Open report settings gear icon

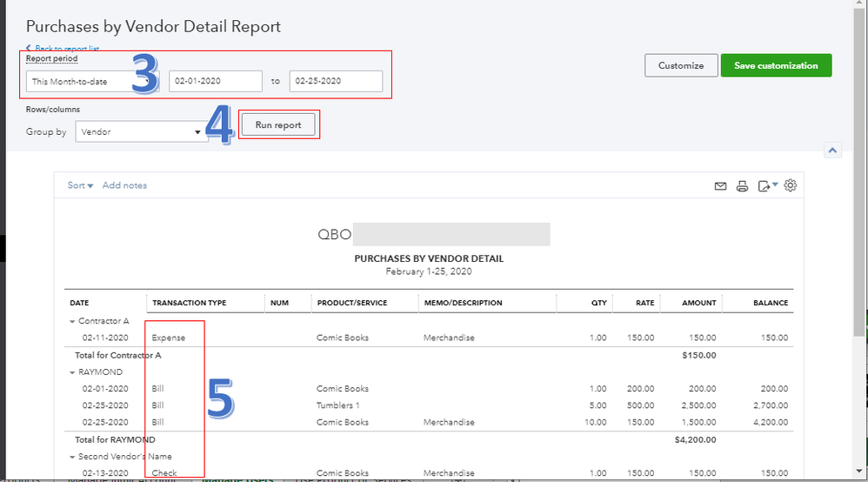(790, 185)
